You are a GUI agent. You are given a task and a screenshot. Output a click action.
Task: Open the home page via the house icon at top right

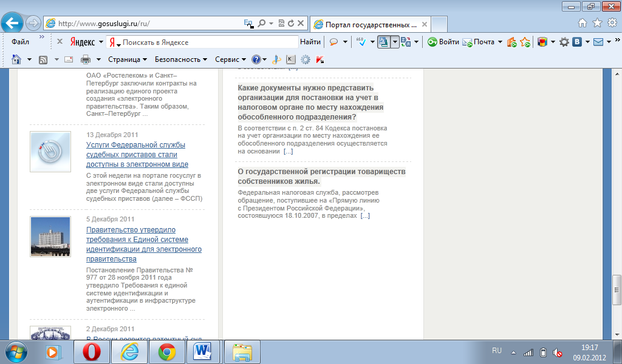coord(583,23)
